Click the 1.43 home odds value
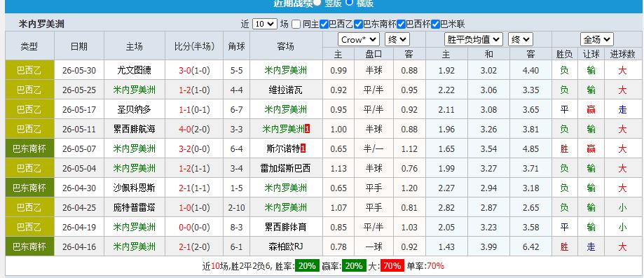Image resolution: width=644 pixels, height=278 pixels. [x=446, y=246]
